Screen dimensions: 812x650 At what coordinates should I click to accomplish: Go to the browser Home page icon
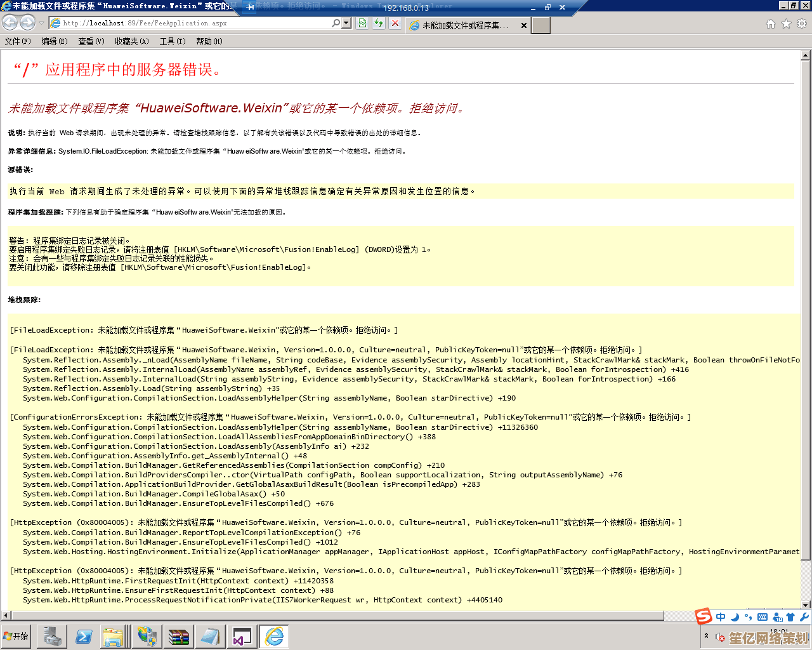[771, 24]
